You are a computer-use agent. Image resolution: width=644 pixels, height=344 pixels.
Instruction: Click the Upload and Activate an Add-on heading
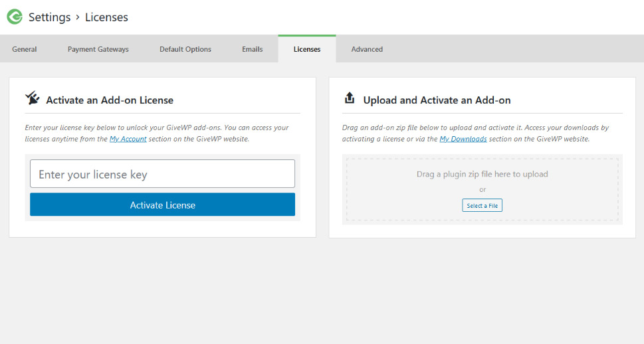pyautogui.click(x=437, y=100)
